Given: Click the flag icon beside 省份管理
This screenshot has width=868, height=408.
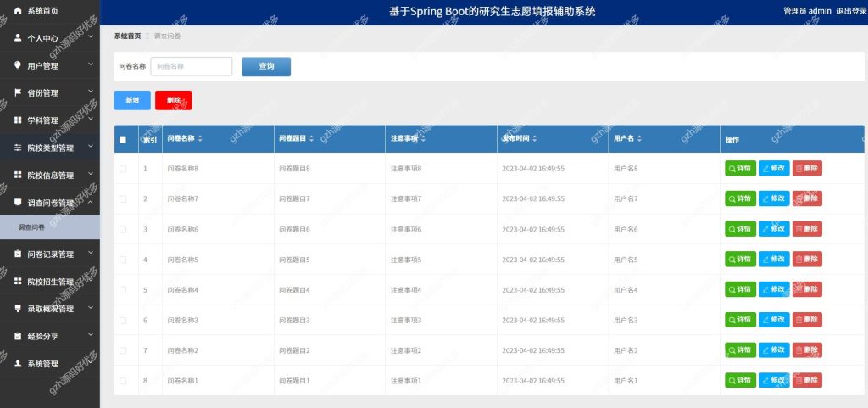Looking at the screenshot, I should coord(18,92).
